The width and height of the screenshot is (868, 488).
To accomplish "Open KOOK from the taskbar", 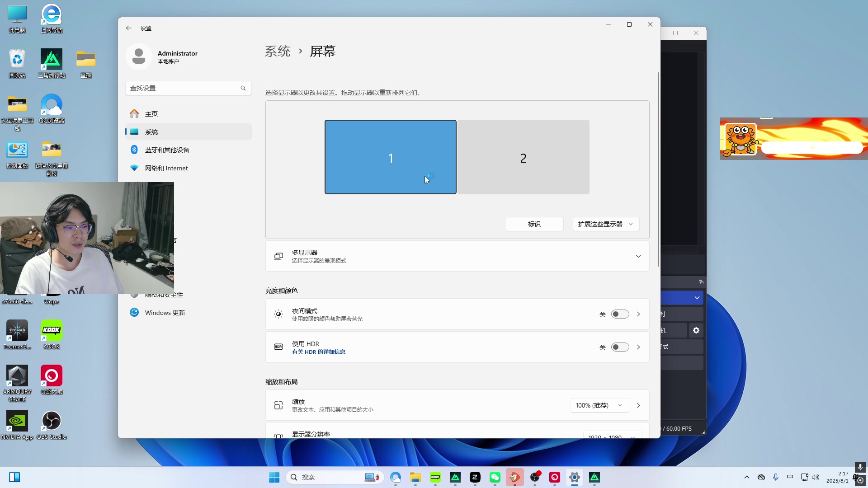I will click(x=435, y=477).
